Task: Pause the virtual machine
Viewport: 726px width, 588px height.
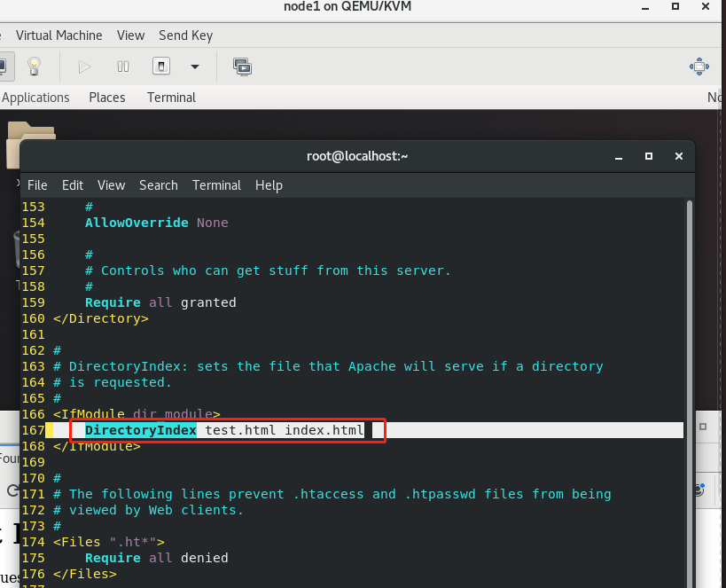Action: click(122, 67)
